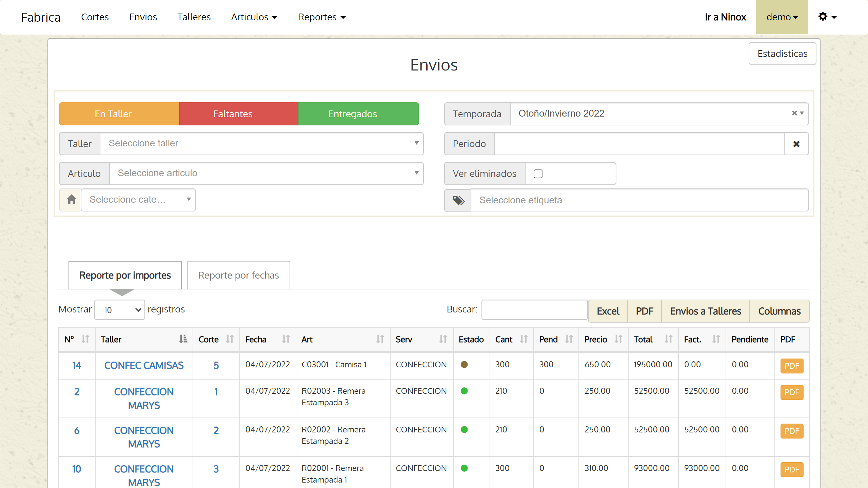Toggle Faltantes filter
Image resolution: width=868 pixels, height=488 pixels.
coord(239,114)
